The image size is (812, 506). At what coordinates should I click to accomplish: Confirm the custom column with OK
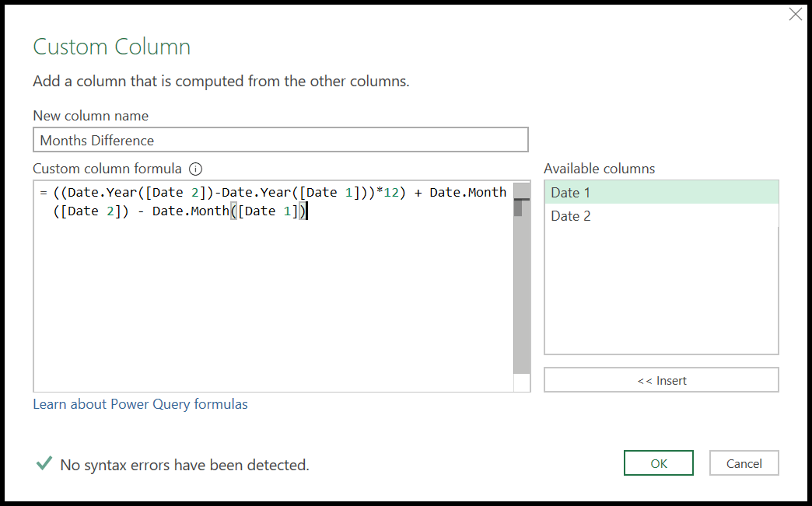(x=658, y=462)
